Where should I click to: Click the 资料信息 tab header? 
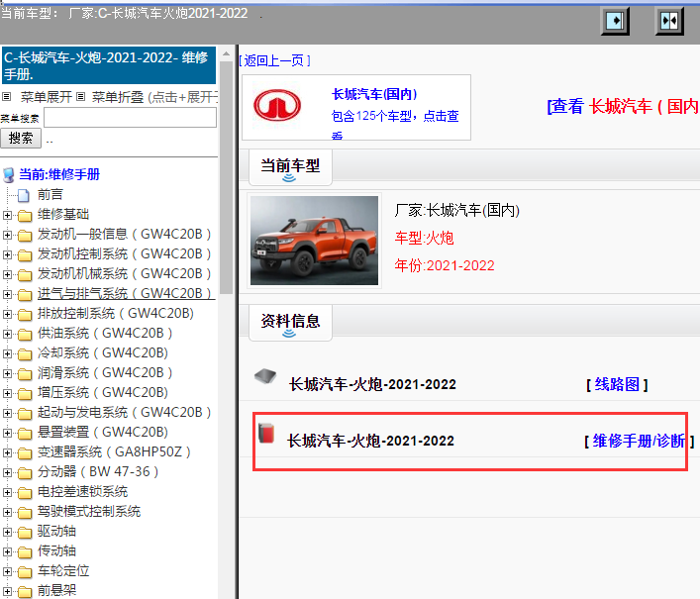click(290, 323)
